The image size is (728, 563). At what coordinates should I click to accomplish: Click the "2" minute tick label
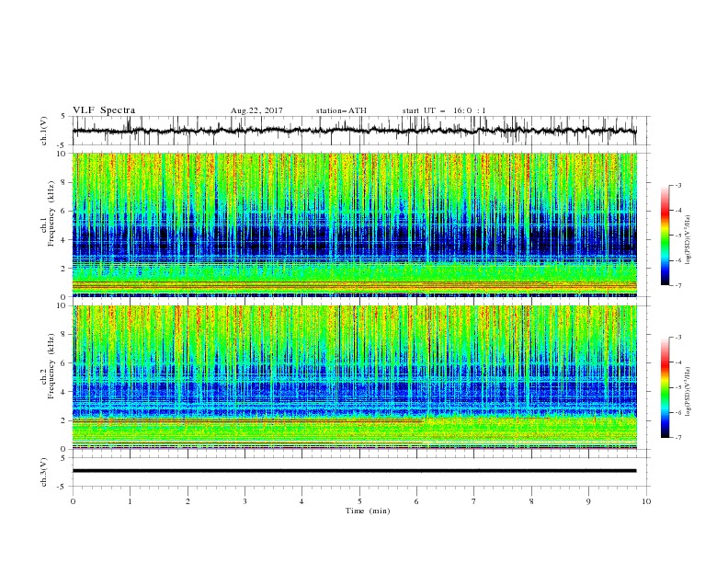188,501
